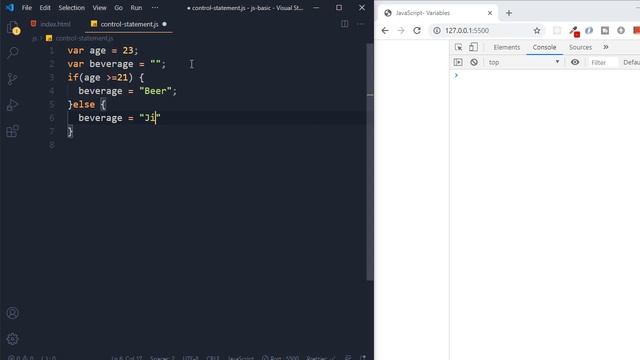Viewport: 640px width, 360px height.
Task: Open the Extensions view
Action: pyautogui.click(x=13, y=131)
